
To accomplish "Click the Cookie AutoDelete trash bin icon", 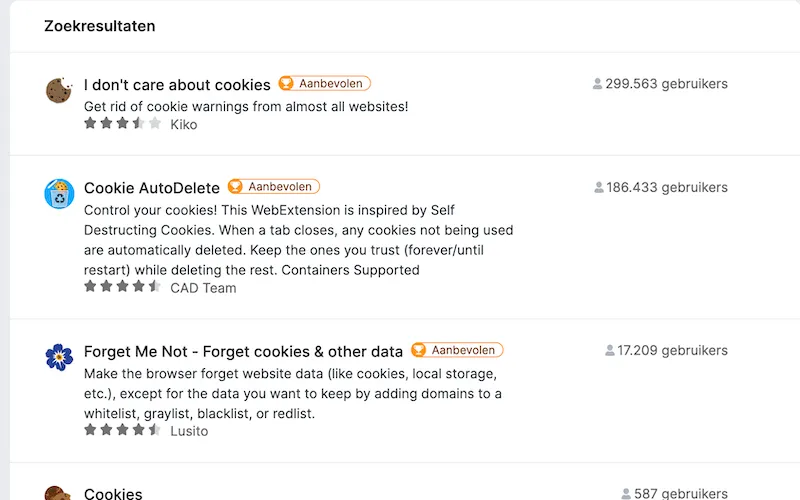I will [x=59, y=194].
